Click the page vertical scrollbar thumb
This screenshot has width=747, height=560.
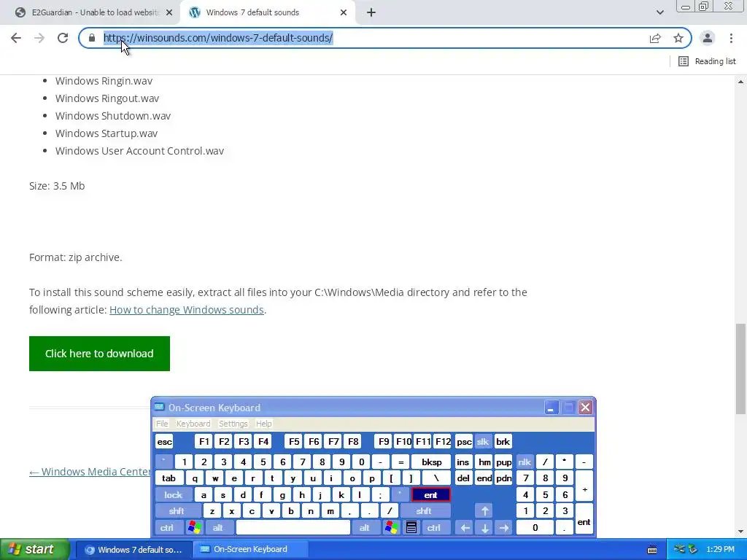(x=740, y=369)
